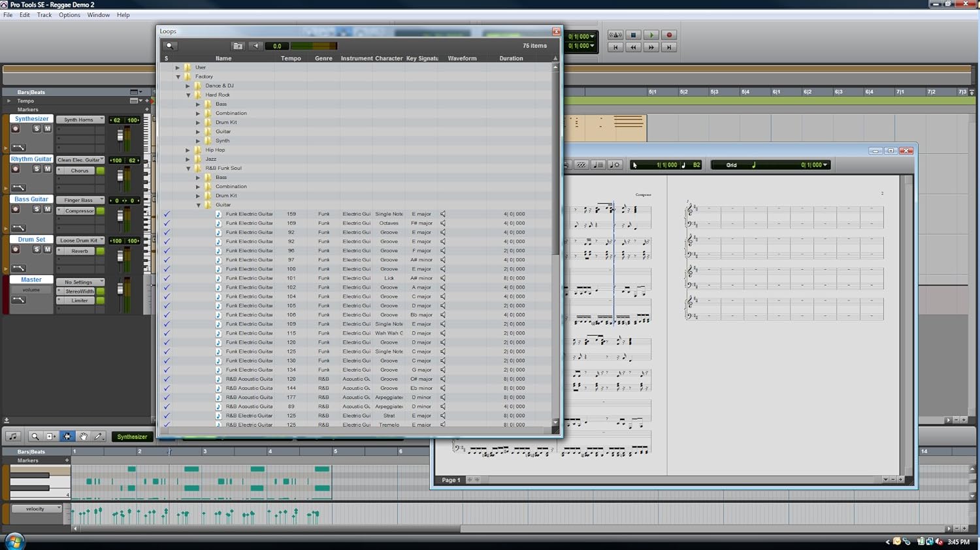Solo the Rhythm Guitar track
Viewport: 980px width, 550px height.
pos(36,168)
